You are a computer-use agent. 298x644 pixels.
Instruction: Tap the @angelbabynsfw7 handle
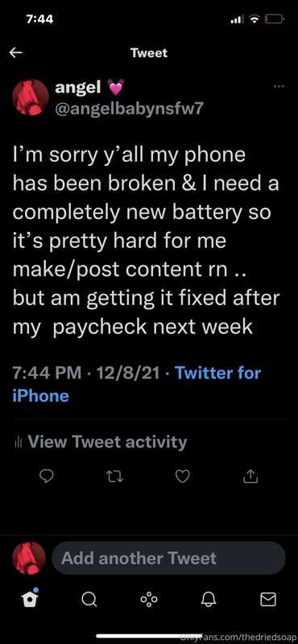[130, 108]
